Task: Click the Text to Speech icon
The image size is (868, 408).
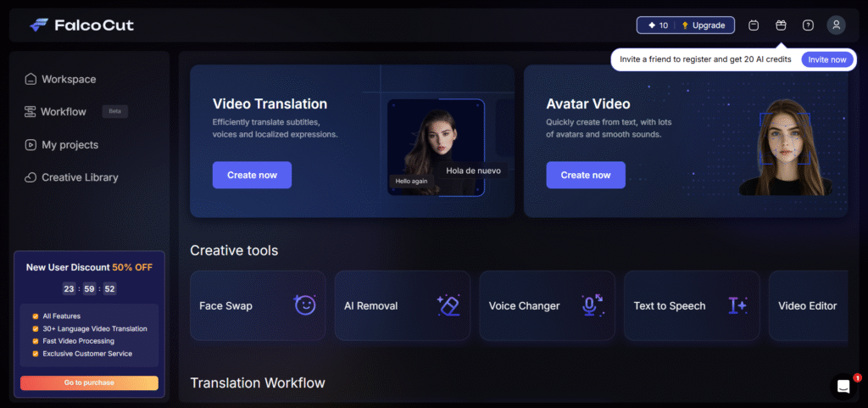Action: pos(737,305)
